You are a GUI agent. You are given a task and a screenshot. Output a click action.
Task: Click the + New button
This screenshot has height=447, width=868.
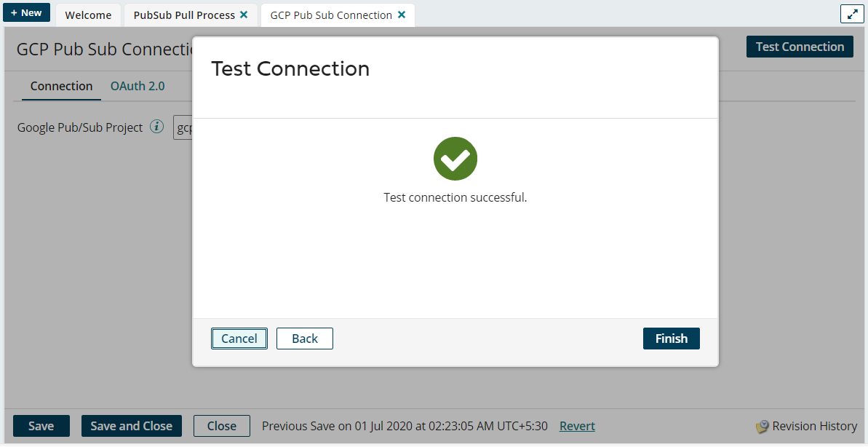tap(27, 13)
